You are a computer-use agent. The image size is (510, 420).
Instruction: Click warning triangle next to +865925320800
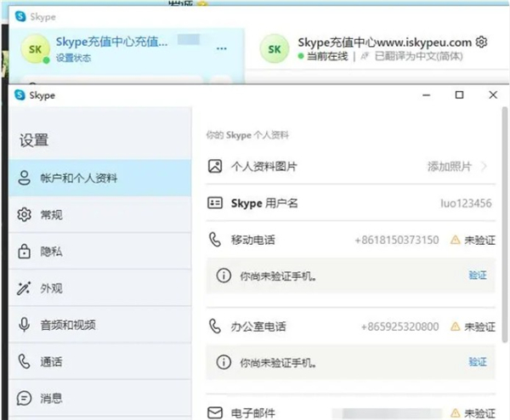(456, 326)
